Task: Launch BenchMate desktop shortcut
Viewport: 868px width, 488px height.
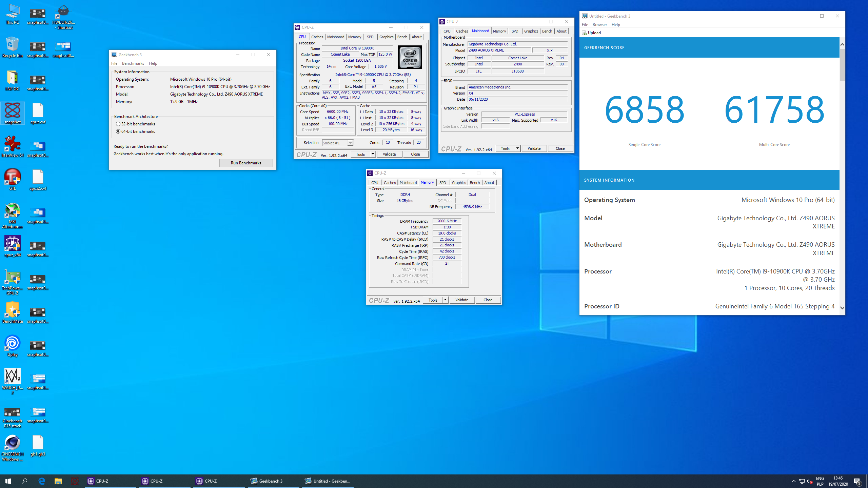Action: point(13,312)
